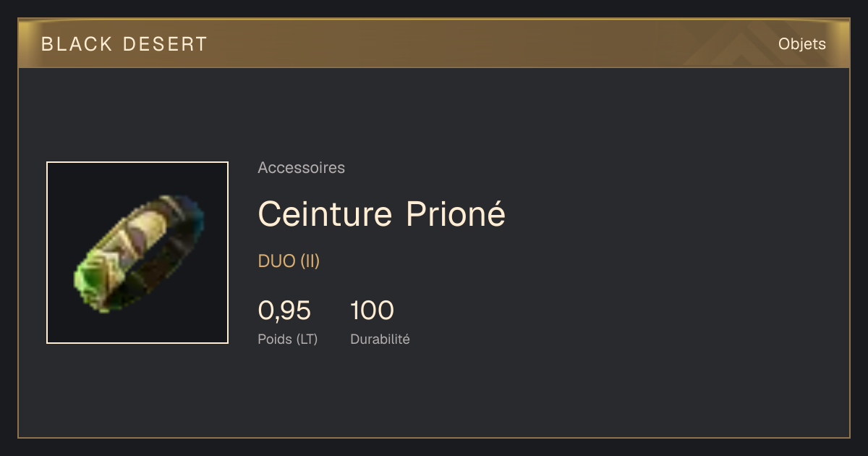Image resolution: width=868 pixels, height=456 pixels.
Task: Select the word Ceinture in the title
Action: [x=326, y=214]
